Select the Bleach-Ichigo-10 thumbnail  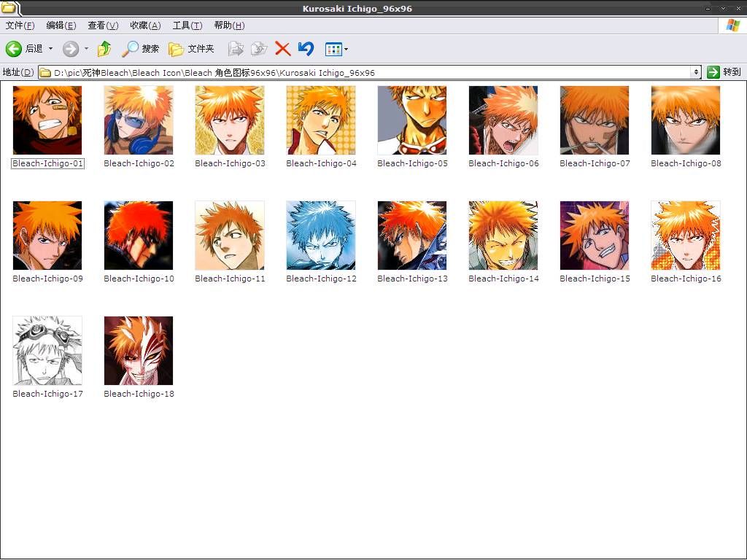[x=139, y=236]
